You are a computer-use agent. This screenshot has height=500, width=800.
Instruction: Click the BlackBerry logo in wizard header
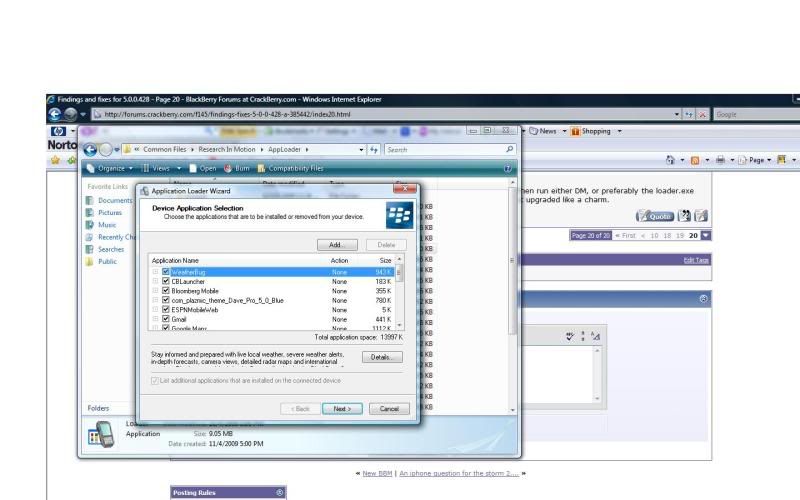pyautogui.click(x=399, y=215)
